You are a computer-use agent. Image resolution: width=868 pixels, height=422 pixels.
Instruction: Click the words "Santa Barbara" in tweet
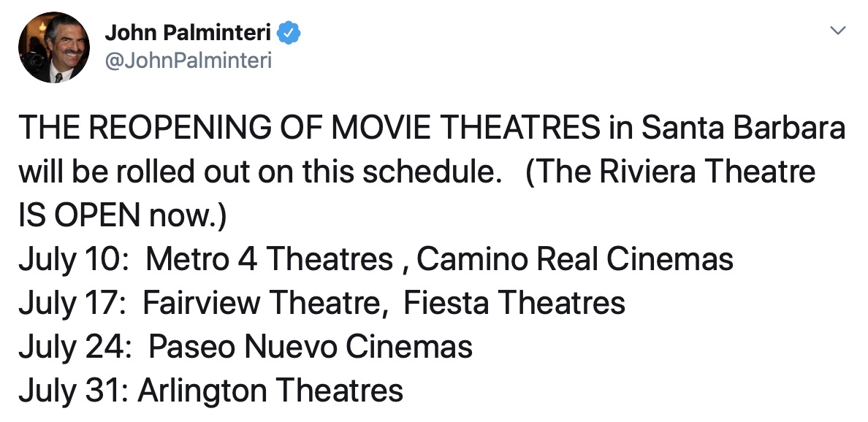click(743, 129)
